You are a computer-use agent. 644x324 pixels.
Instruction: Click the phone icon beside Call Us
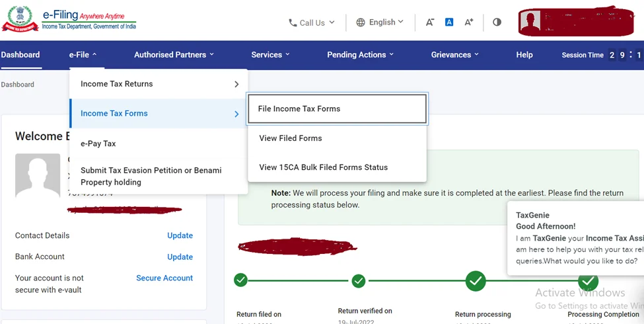click(x=293, y=22)
